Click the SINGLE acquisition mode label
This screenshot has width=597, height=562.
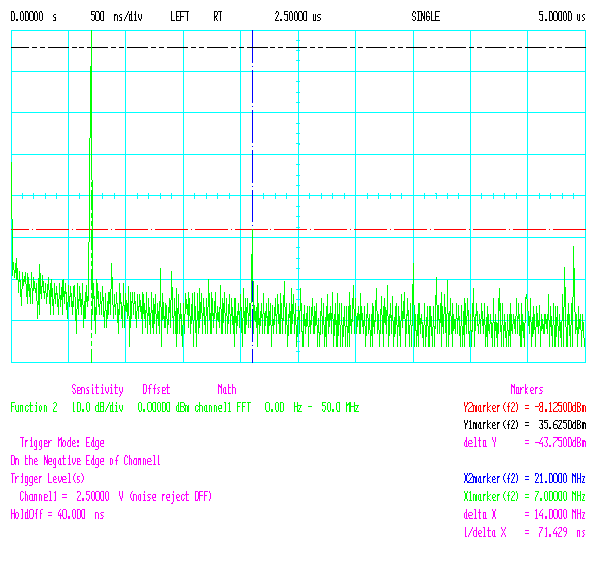(426, 17)
